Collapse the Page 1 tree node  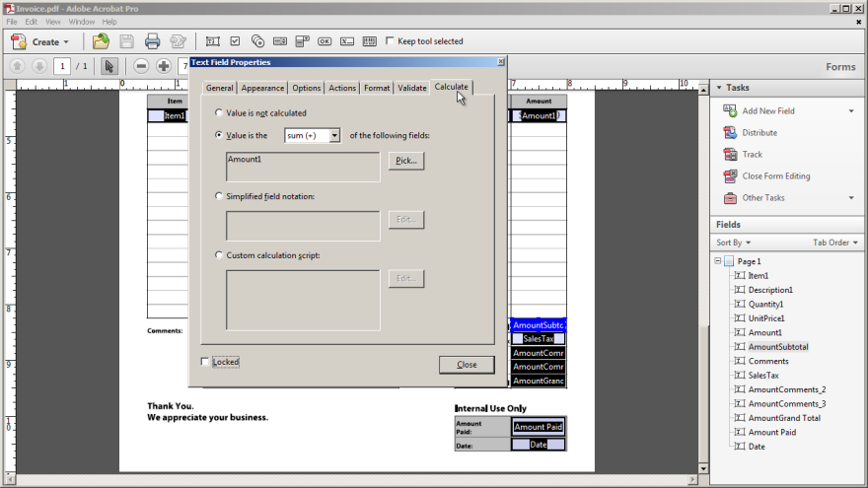click(x=717, y=260)
